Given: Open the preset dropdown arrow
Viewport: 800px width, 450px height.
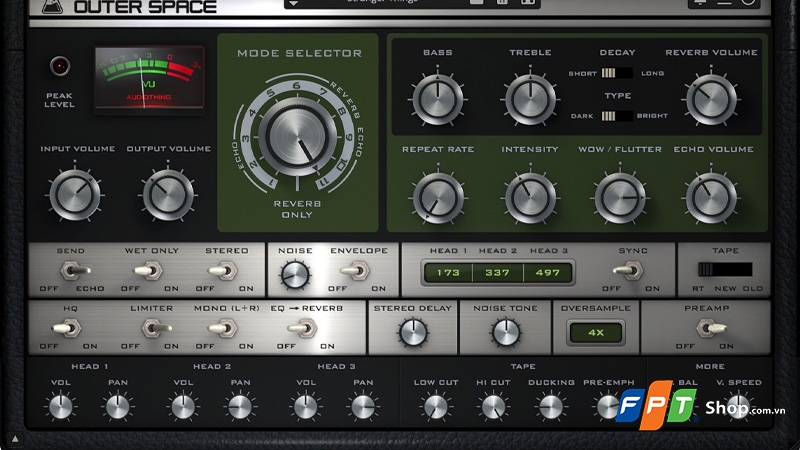Looking at the screenshot, I should pos(293,3).
